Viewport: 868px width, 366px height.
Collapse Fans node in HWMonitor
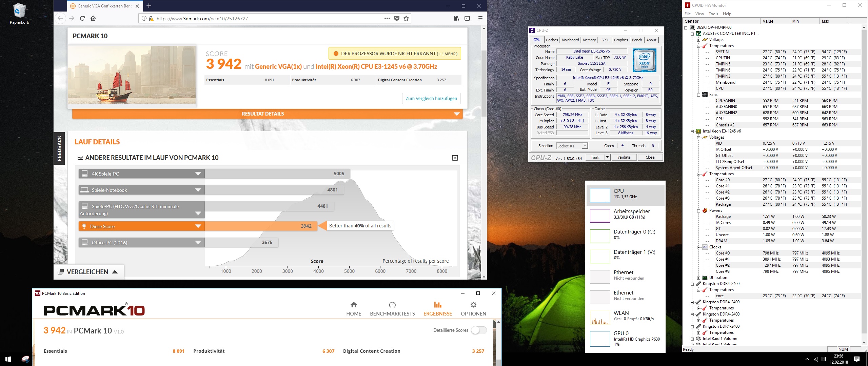[x=699, y=95]
